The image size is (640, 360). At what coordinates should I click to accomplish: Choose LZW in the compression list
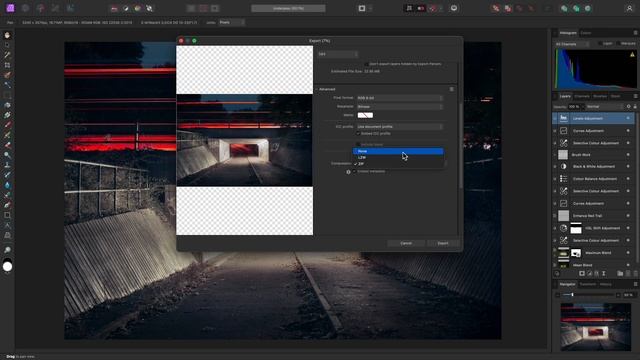tap(398, 158)
